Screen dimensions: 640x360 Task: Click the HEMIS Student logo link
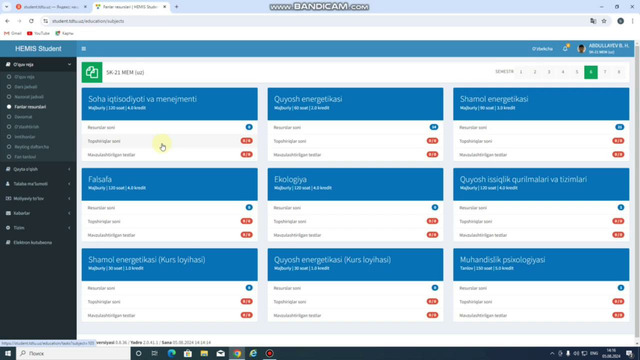[38, 49]
